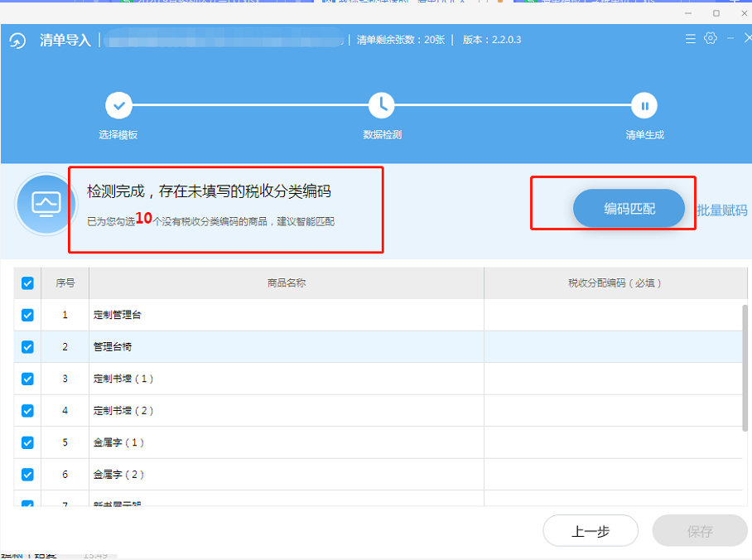Click the 批量赋码 link

point(721,210)
